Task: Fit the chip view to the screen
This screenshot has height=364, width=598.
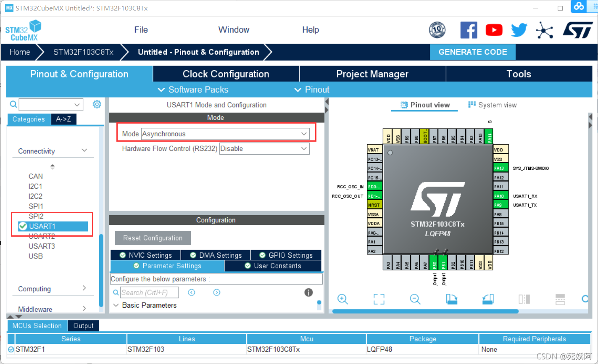Action: click(x=379, y=299)
